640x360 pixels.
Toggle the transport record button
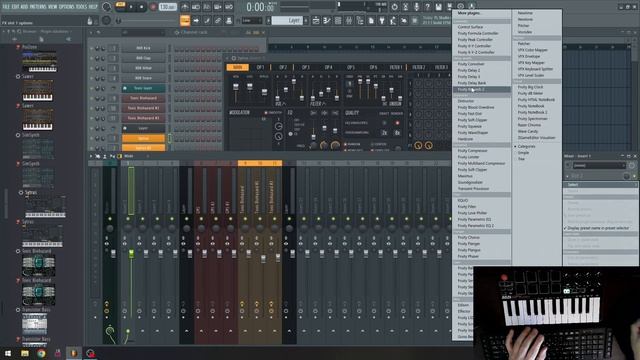click(153, 7)
